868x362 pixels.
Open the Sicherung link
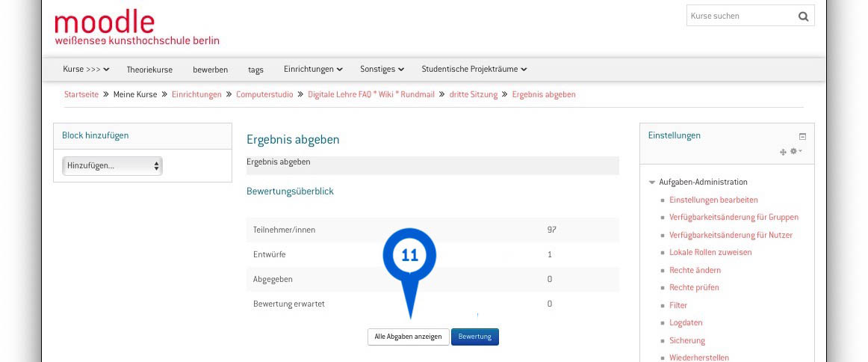pos(687,341)
